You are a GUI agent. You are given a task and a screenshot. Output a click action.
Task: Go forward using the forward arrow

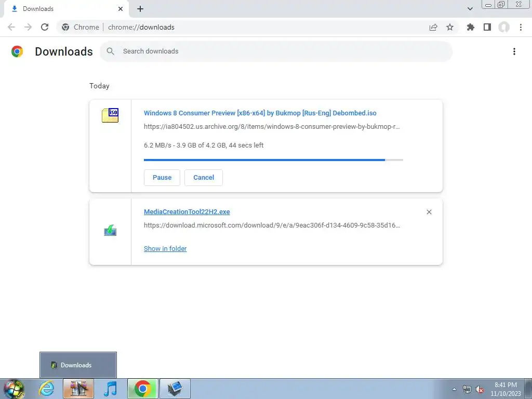[x=28, y=27]
